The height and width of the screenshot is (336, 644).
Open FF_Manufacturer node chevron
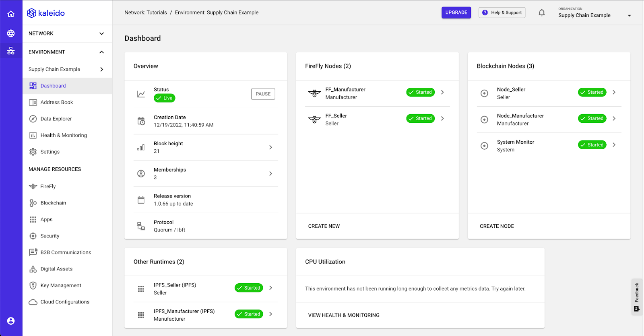point(442,92)
